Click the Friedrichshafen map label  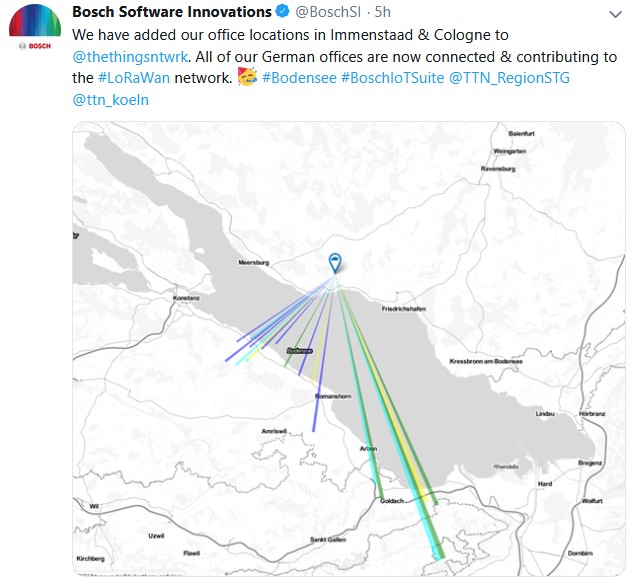click(404, 309)
